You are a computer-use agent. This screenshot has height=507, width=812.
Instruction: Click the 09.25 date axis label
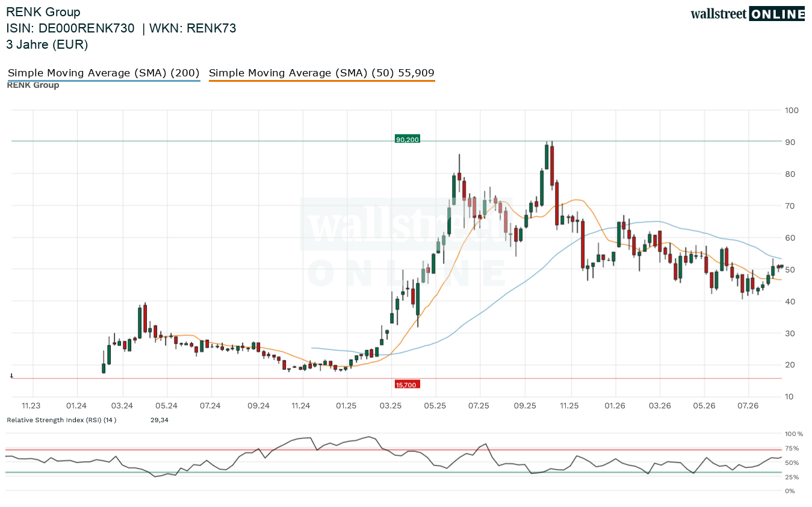[x=525, y=406]
